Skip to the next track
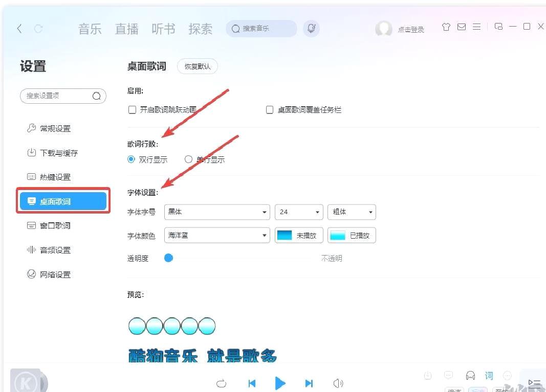This screenshot has height=392, width=546. pyautogui.click(x=309, y=383)
